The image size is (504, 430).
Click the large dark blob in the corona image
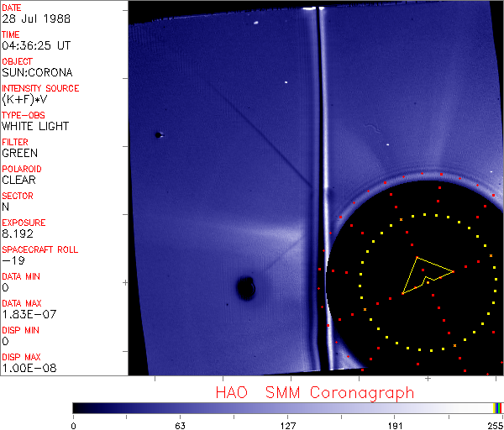[x=245, y=289]
